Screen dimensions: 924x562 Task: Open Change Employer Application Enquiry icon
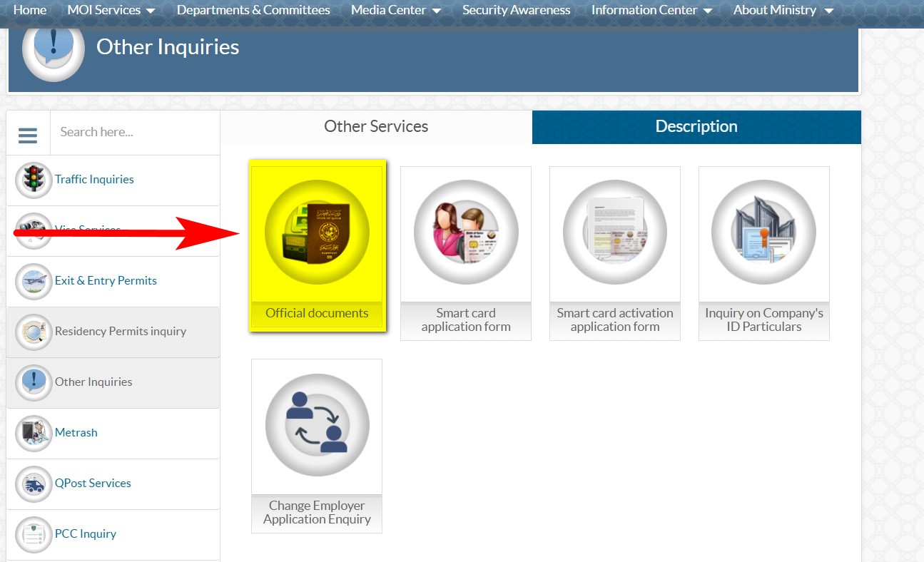317,424
